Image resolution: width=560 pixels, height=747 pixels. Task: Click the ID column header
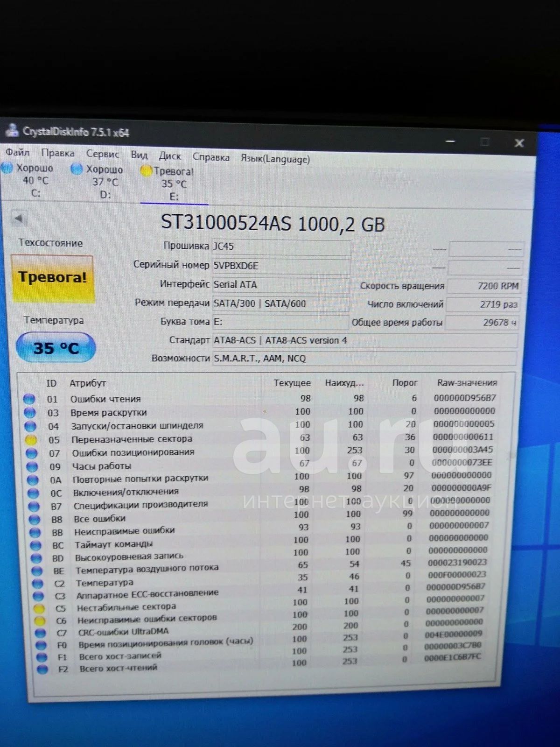pyautogui.click(x=51, y=383)
